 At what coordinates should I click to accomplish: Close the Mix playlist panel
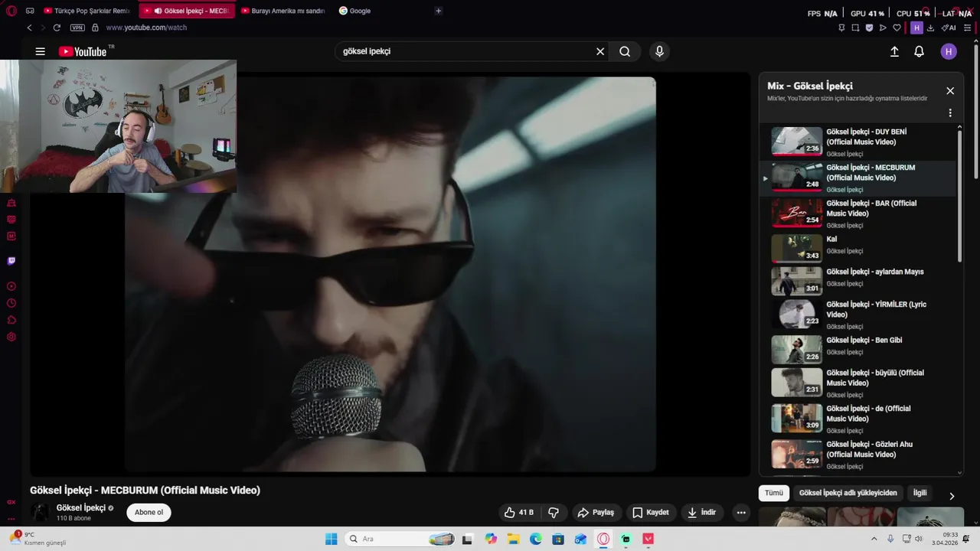950,90
